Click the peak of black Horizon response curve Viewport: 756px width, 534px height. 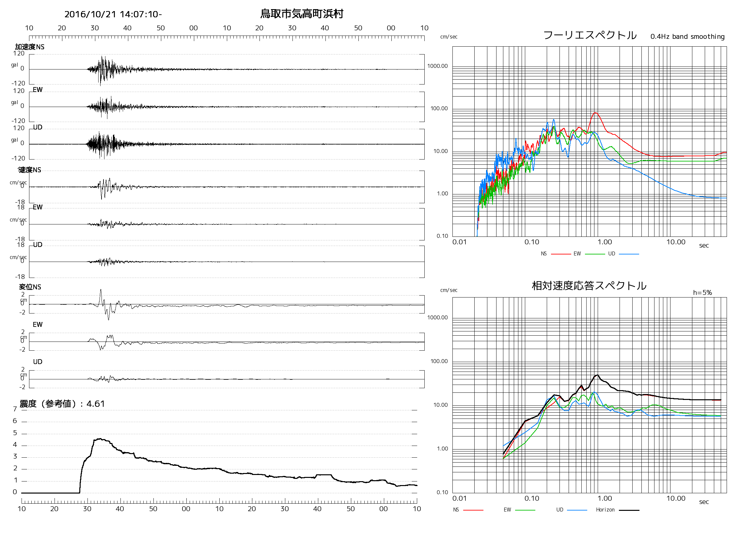598,375
